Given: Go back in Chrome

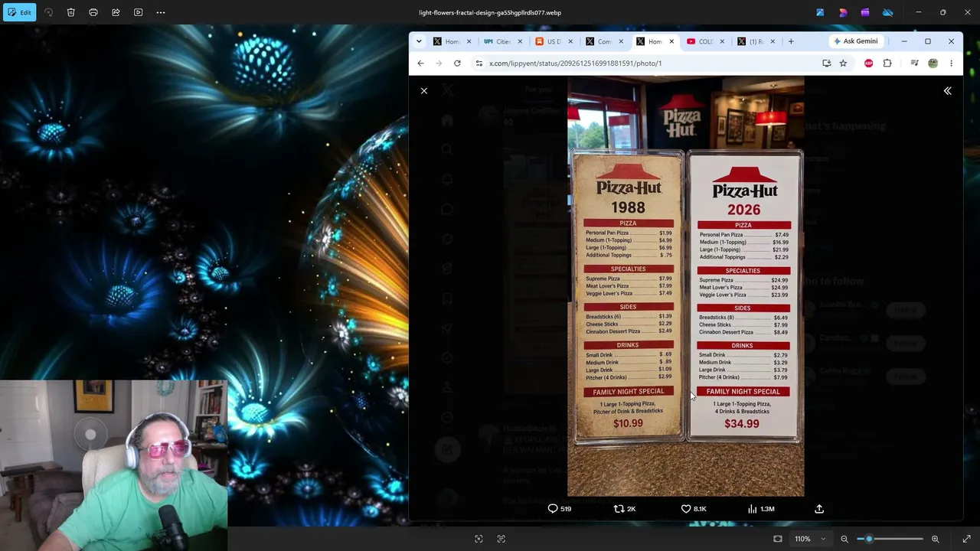Looking at the screenshot, I should [x=420, y=64].
